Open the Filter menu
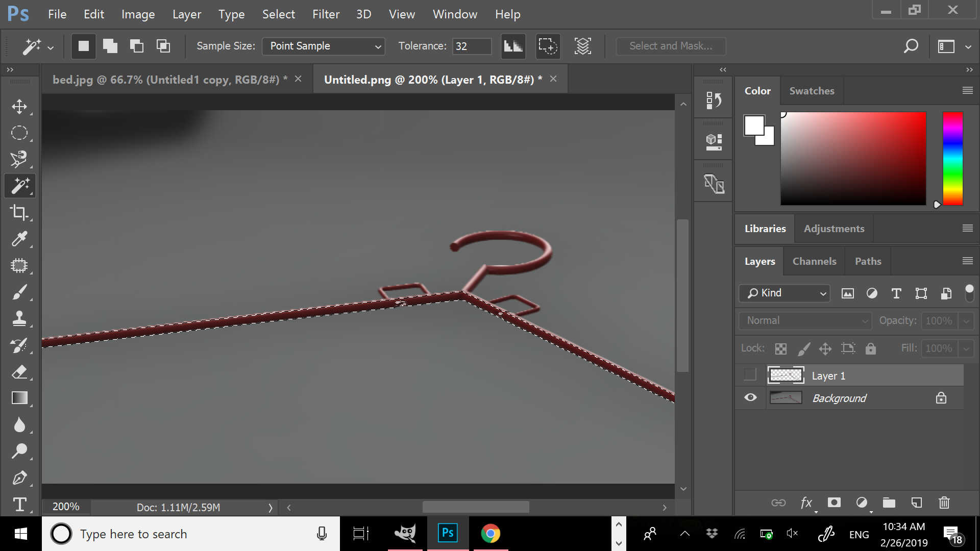Screen dimensions: 980x551 pyautogui.click(x=326, y=14)
